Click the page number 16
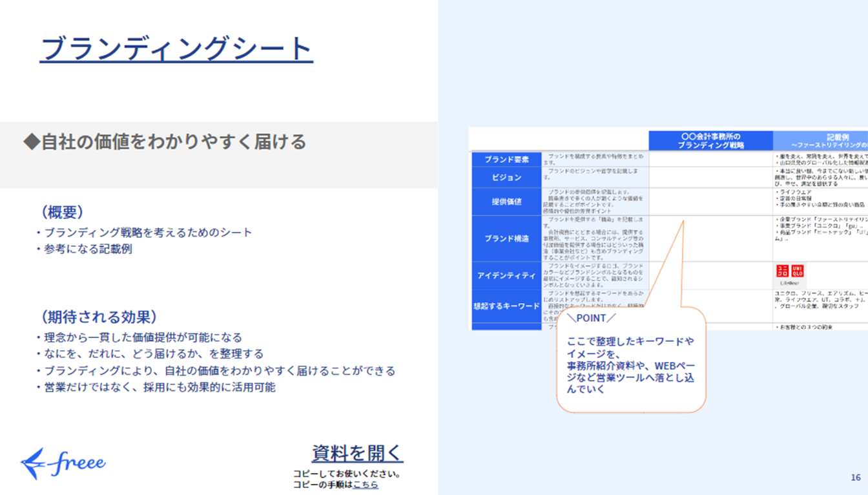868x495 pixels. pyautogui.click(x=856, y=478)
